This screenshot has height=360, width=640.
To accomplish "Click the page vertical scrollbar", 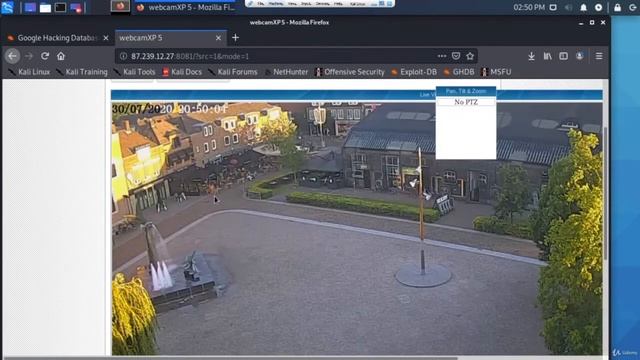I will pyautogui.click(x=605, y=192).
